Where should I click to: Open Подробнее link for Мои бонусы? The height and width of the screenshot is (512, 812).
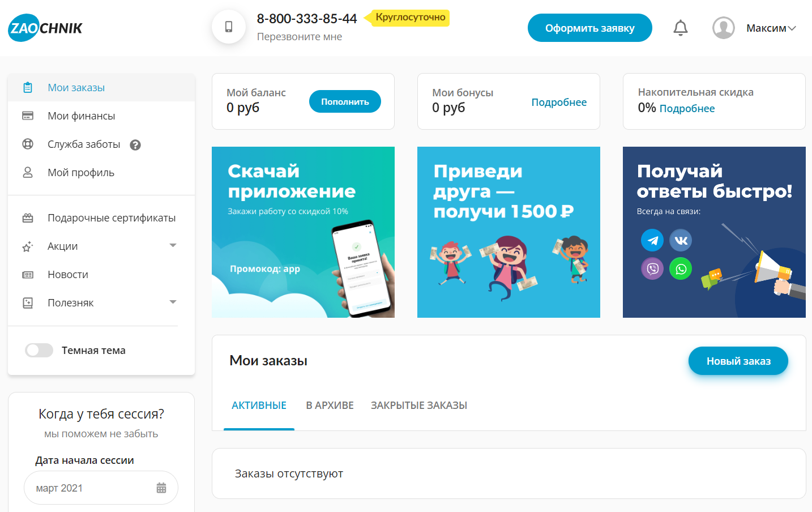[558, 103]
